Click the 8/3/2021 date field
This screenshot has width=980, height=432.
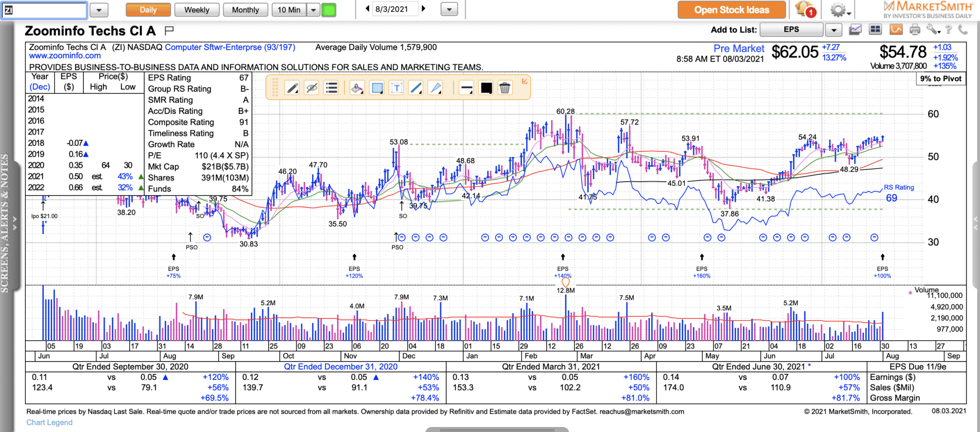395,9
